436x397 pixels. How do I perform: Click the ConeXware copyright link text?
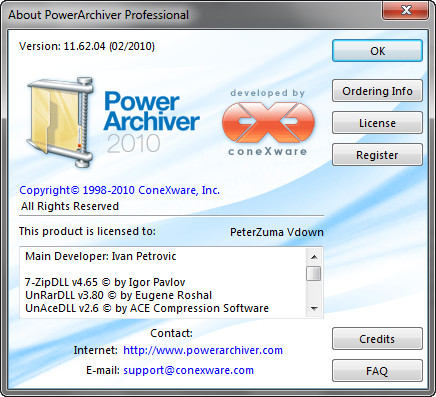(120, 190)
